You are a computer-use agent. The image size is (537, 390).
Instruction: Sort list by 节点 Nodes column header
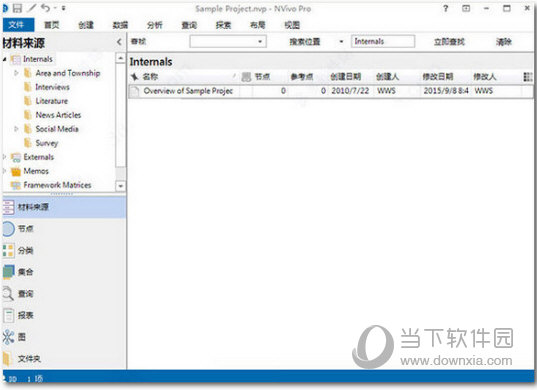262,77
